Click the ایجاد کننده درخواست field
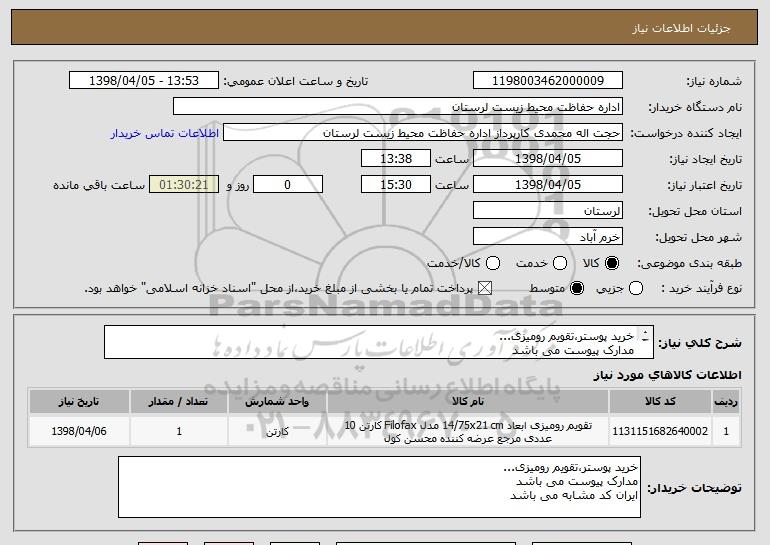The height and width of the screenshot is (545, 770). (x=423, y=133)
